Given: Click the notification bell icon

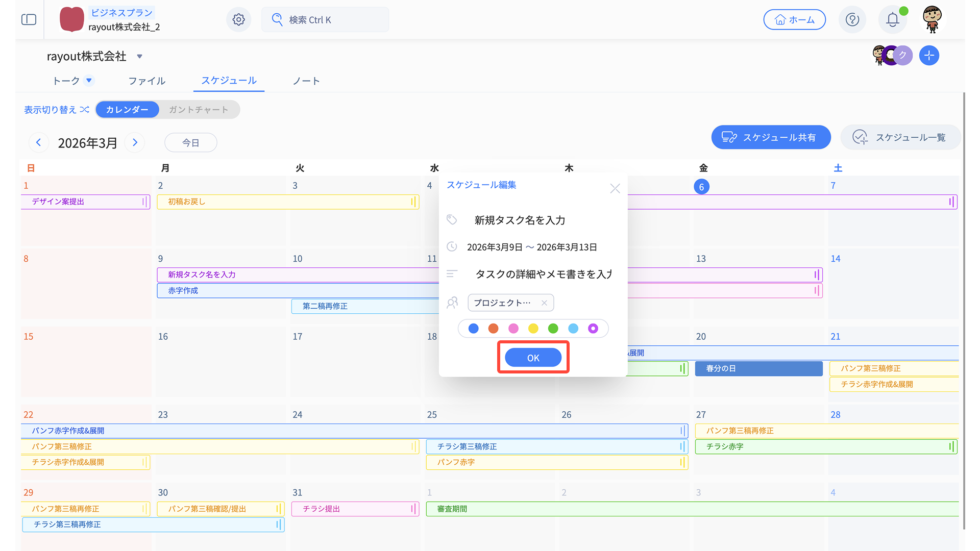Looking at the screenshot, I should 892,19.
